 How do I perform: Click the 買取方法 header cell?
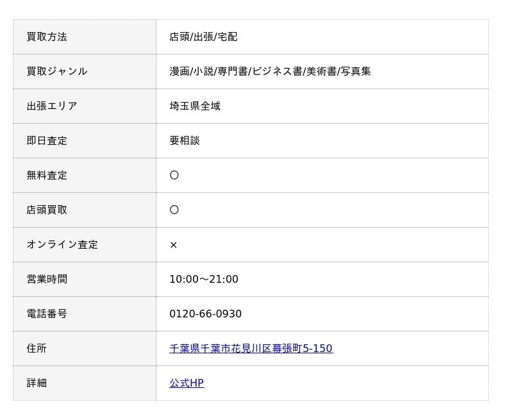85,37
